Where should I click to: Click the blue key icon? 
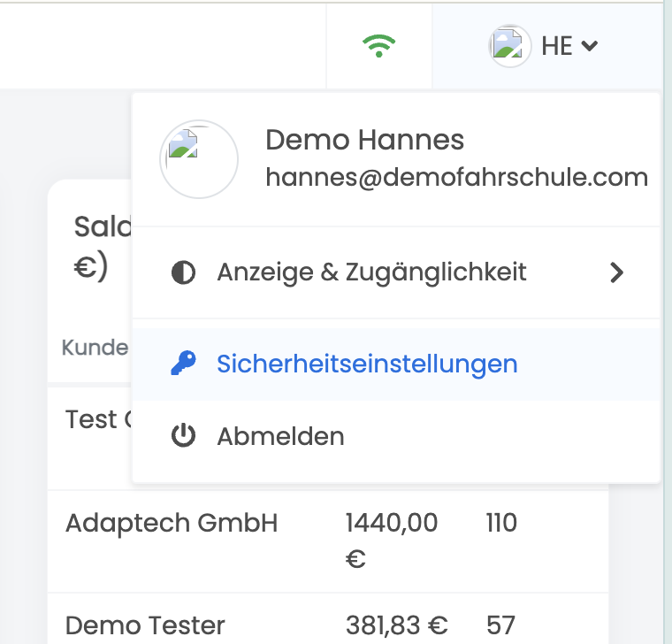coord(183,364)
